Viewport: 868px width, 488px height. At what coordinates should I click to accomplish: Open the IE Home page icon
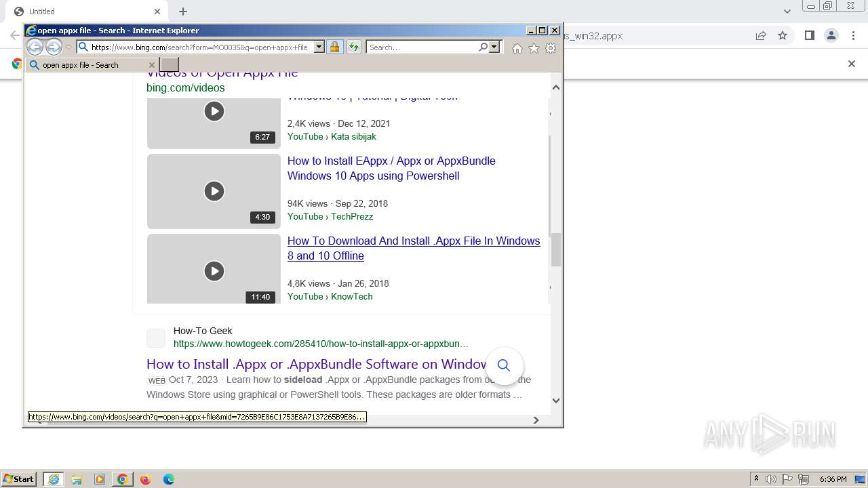pos(517,48)
